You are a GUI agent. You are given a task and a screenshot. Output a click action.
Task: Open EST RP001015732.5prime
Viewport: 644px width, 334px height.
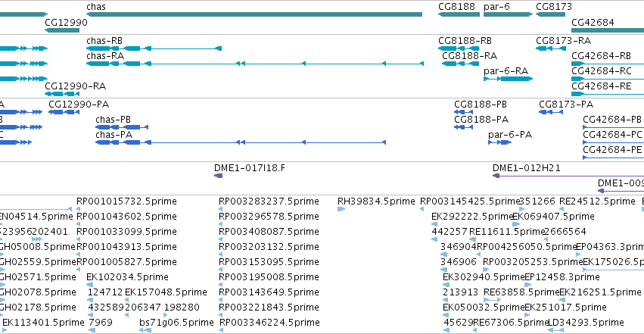tap(126, 201)
